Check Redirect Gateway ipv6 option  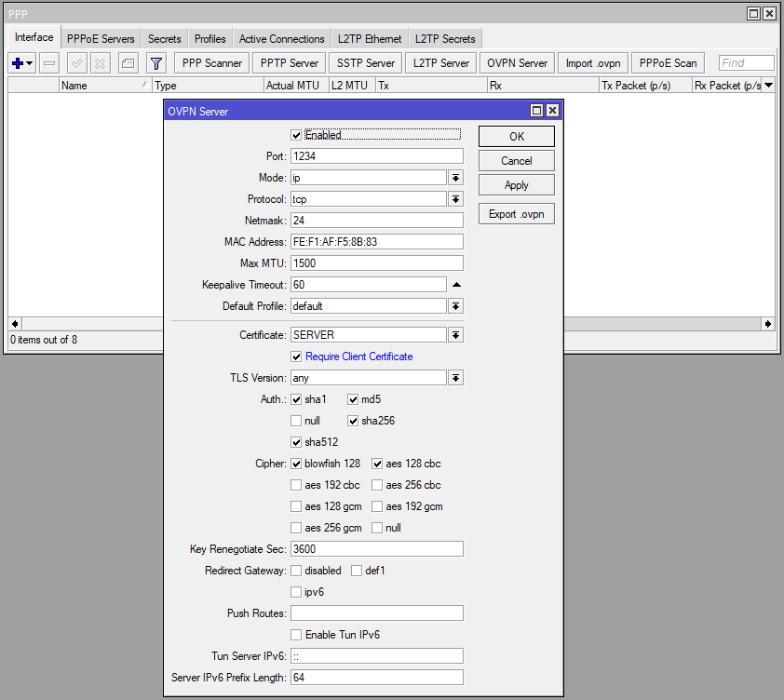tap(296, 593)
